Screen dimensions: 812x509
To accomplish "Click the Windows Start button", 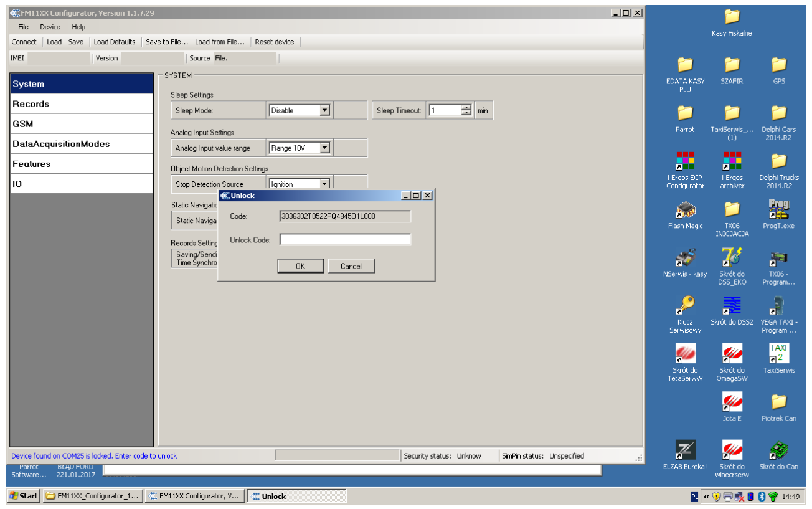I will (x=24, y=496).
